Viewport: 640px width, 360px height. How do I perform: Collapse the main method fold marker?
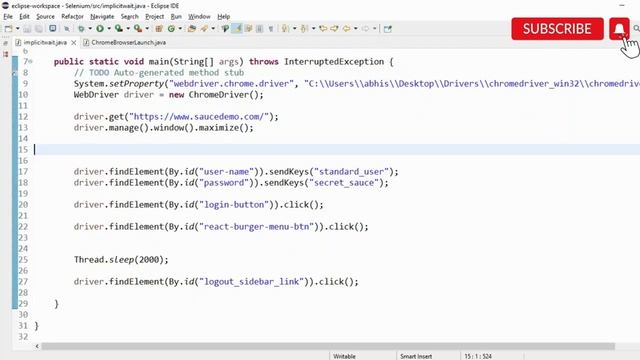[x=31, y=62]
